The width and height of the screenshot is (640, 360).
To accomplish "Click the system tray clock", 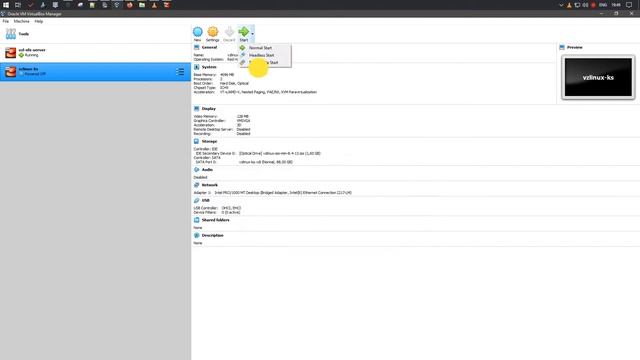I will [x=616, y=5].
